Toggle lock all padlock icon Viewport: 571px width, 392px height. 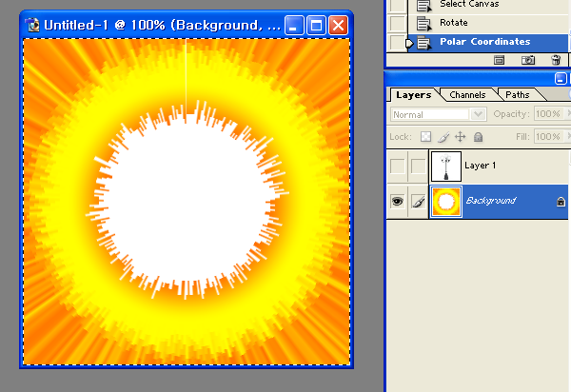pyautogui.click(x=478, y=137)
